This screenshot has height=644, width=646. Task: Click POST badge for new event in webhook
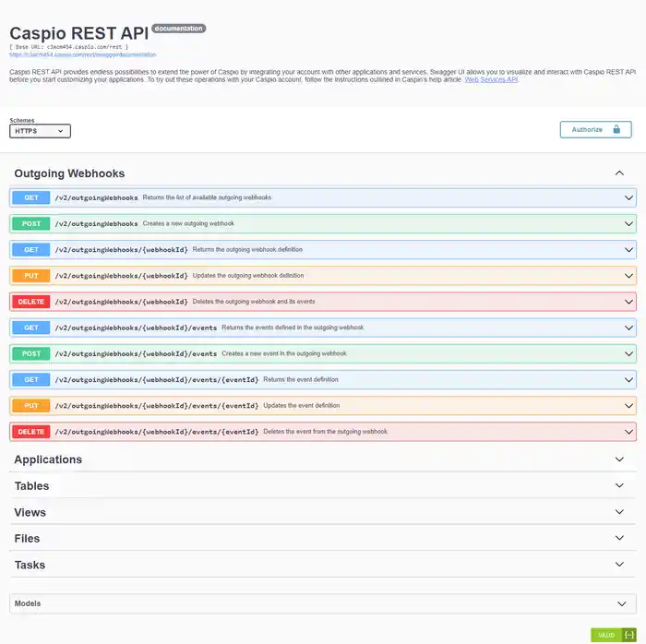point(30,353)
